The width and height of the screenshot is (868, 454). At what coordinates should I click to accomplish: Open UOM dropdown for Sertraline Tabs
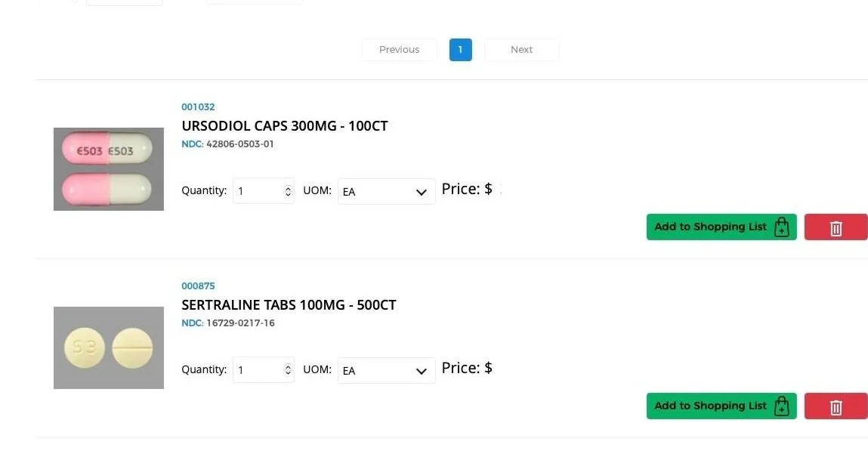click(386, 370)
